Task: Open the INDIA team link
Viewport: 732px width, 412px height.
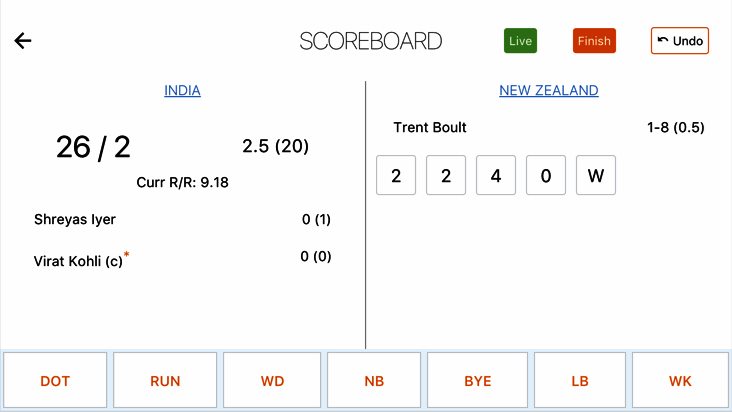Action: point(182,91)
